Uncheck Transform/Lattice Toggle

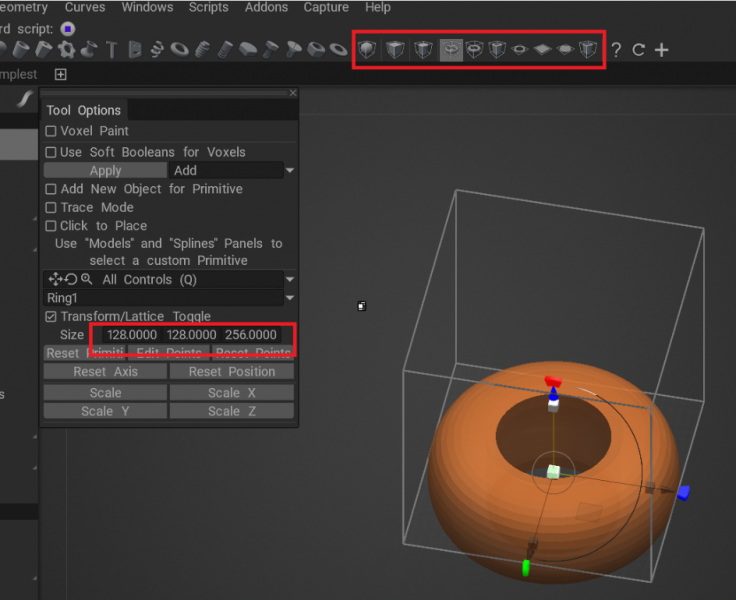[x=51, y=316]
